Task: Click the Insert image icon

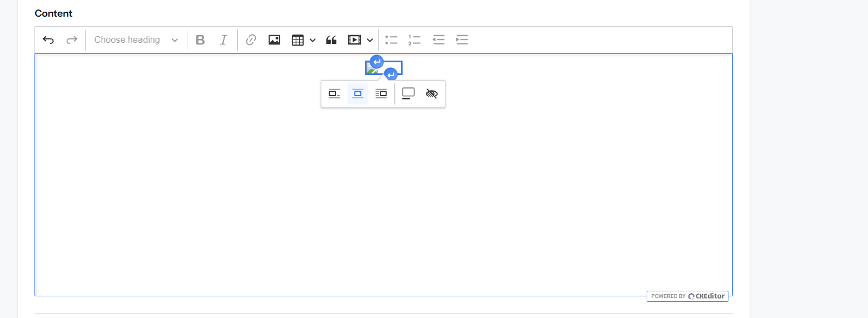Action: point(274,40)
